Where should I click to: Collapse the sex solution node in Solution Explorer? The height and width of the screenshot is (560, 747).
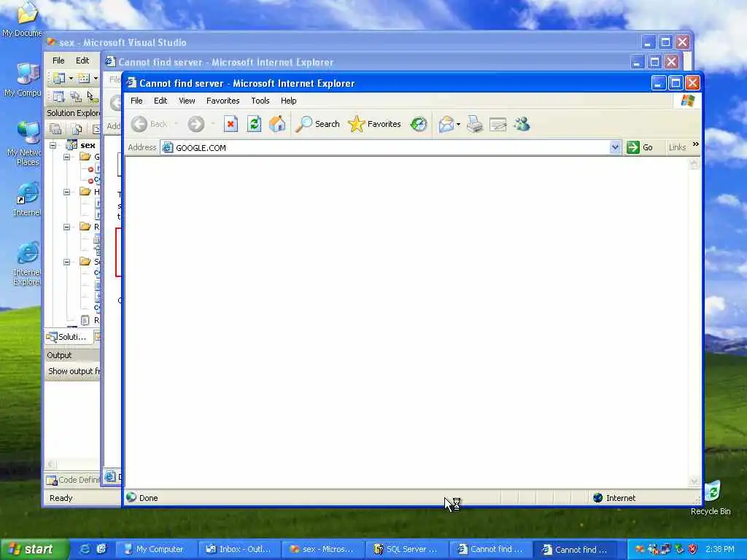pyautogui.click(x=53, y=145)
